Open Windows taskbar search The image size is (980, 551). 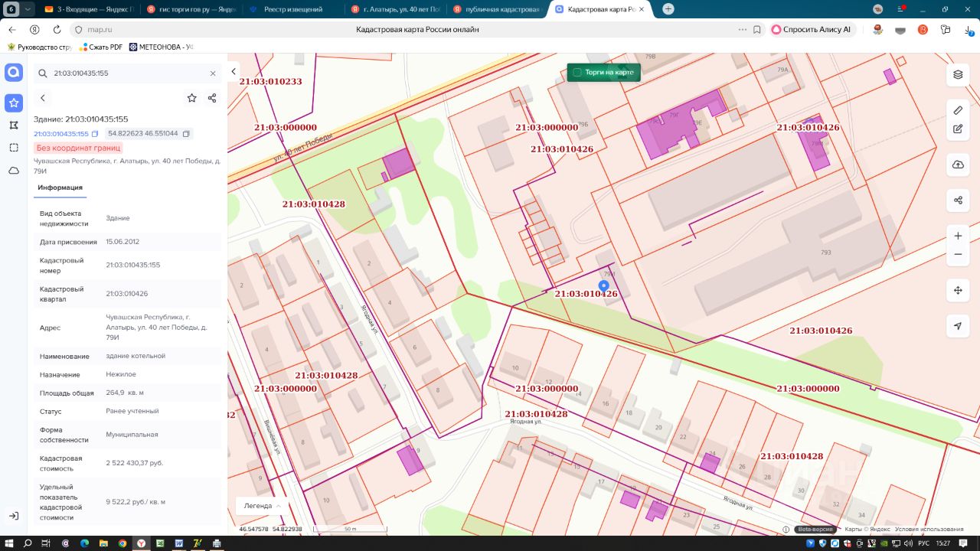pyautogui.click(x=28, y=543)
